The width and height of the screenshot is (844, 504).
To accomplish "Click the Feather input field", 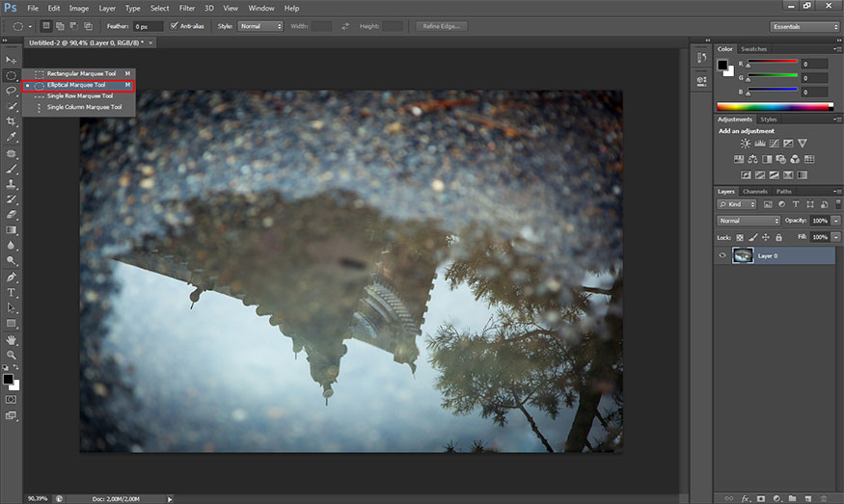I will (x=148, y=26).
